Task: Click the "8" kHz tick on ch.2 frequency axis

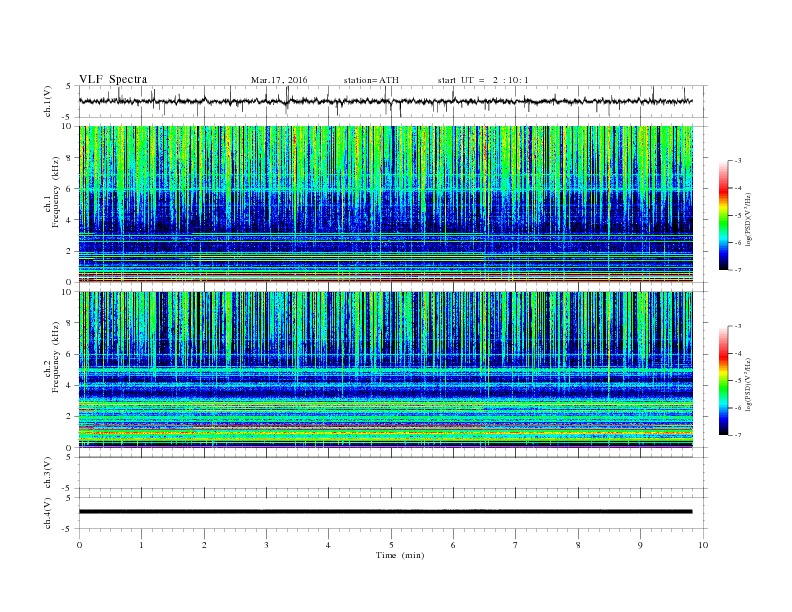Action: (69, 323)
